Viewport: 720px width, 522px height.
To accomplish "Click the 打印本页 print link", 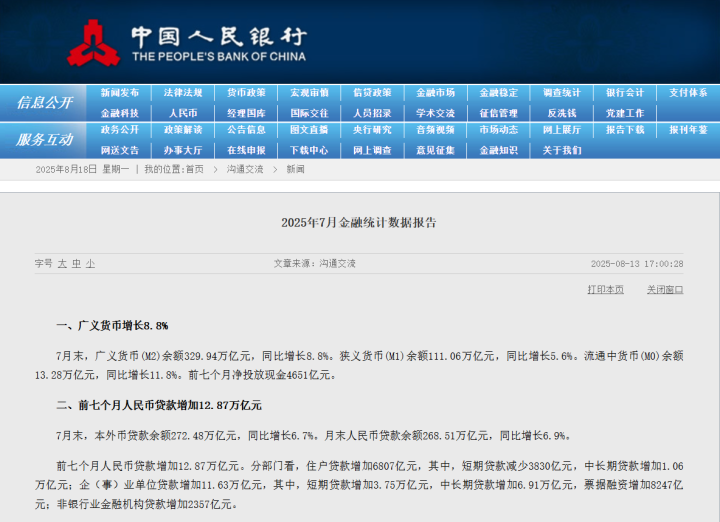I will [606, 290].
